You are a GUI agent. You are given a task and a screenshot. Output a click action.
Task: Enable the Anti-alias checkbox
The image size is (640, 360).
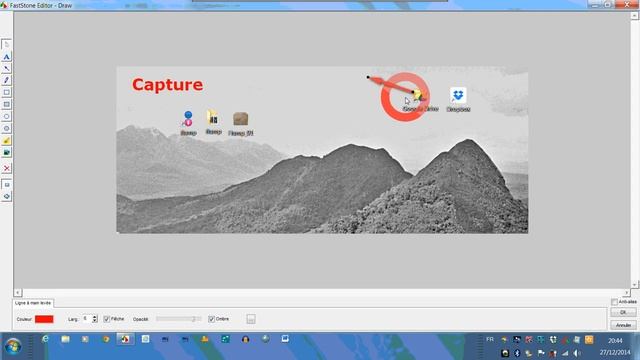pos(614,302)
